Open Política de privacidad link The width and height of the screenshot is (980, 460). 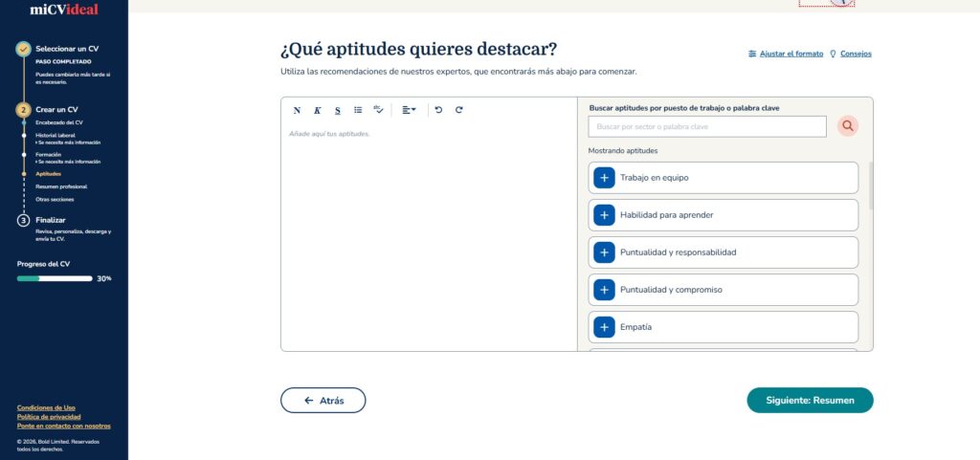click(49, 417)
